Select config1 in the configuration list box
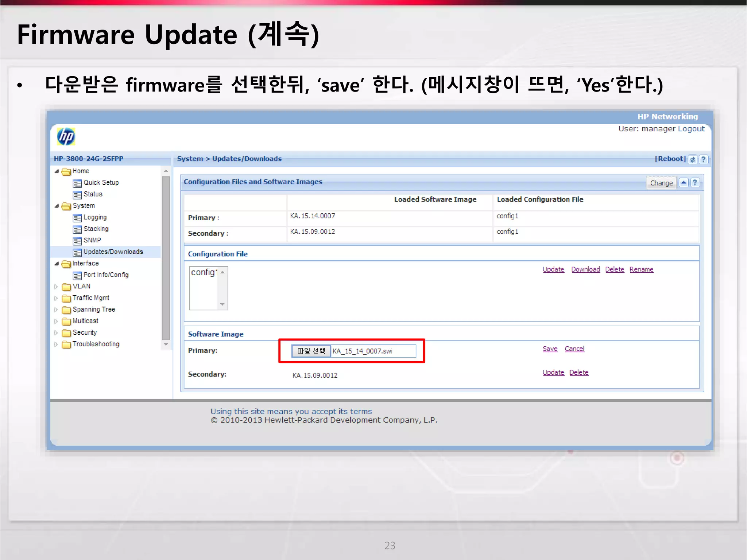The image size is (747, 560). pos(204,272)
